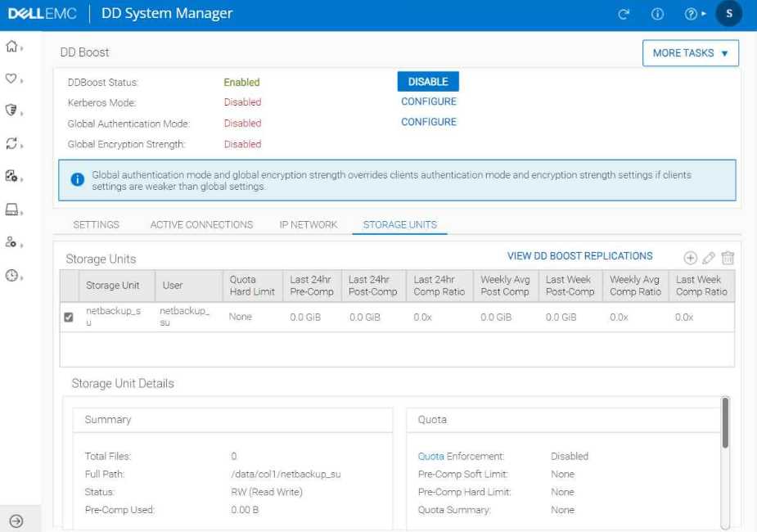Click the Storage Unit Details scrollbar
The width and height of the screenshot is (757, 532).
click(725, 423)
